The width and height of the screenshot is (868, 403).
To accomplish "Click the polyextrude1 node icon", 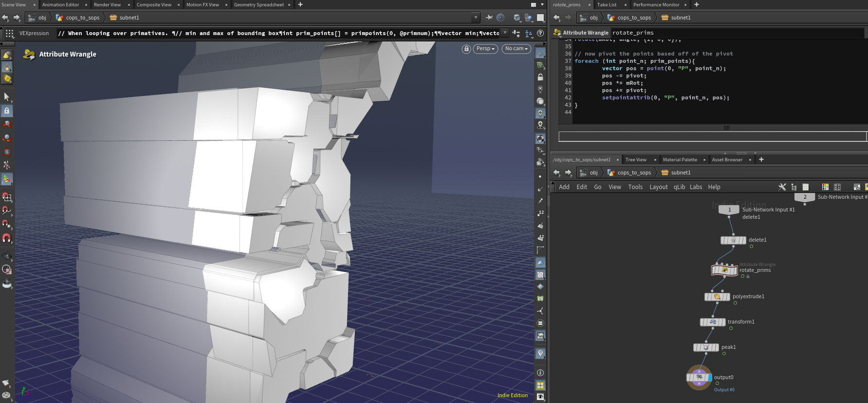I will [x=717, y=297].
